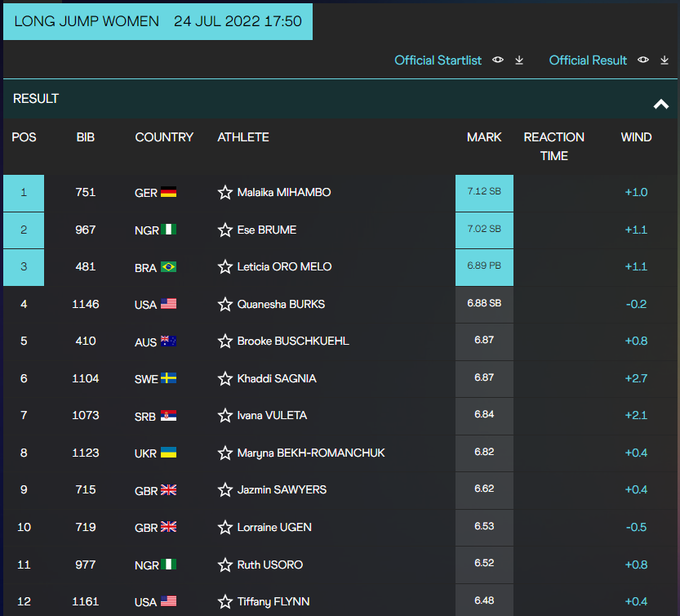This screenshot has height=616, width=680.
Task: Click star next to Ivana VULETA
Action: point(225,416)
